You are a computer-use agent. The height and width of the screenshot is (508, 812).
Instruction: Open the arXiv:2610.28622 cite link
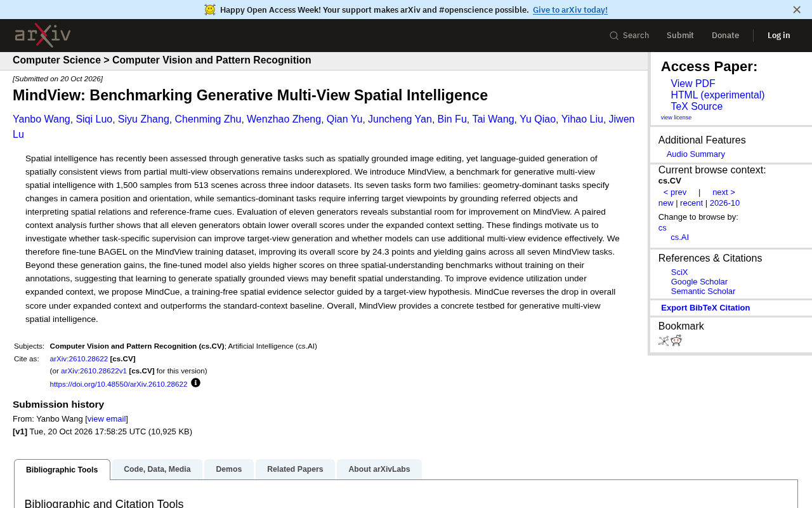point(79,359)
